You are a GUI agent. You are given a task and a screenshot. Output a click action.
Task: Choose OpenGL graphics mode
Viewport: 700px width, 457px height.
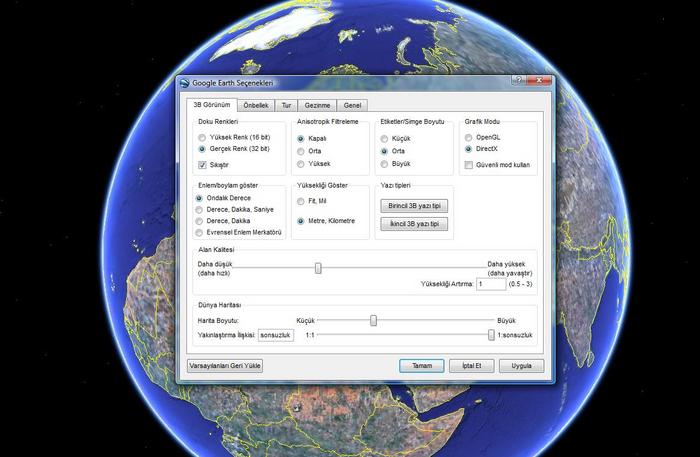(x=468, y=137)
